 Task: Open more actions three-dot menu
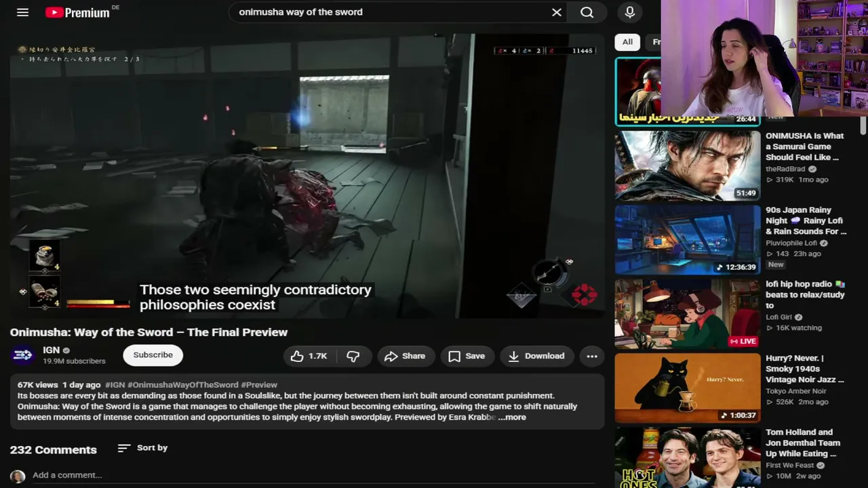(592, 356)
